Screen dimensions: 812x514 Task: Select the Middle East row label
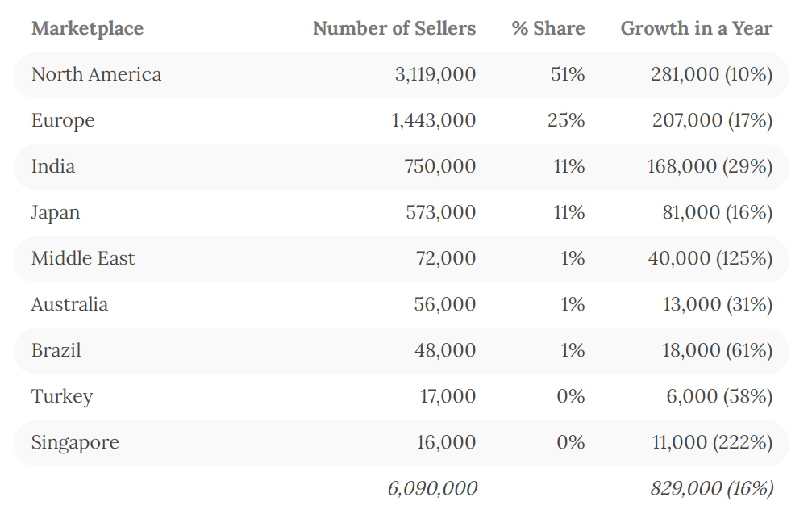coord(83,258)
